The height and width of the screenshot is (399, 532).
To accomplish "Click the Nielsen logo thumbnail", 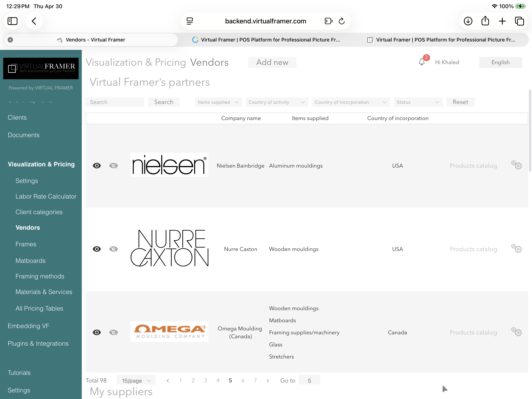I will [169, 165].
